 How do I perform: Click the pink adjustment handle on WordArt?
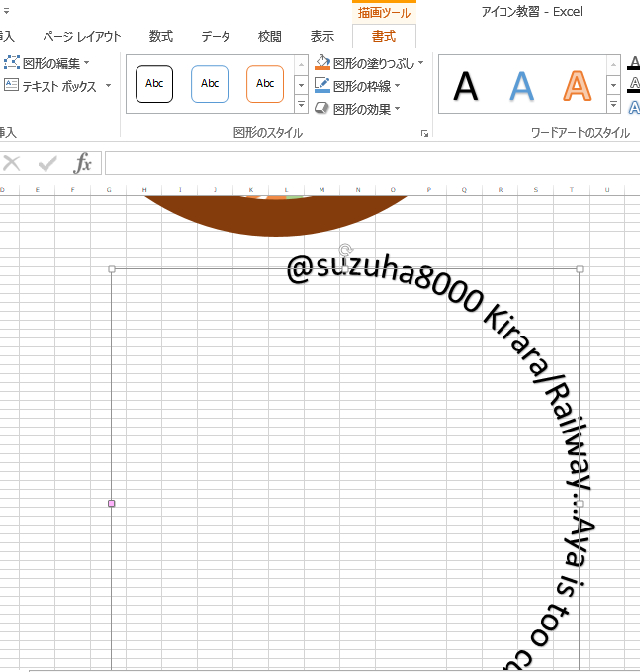[112, 503]
